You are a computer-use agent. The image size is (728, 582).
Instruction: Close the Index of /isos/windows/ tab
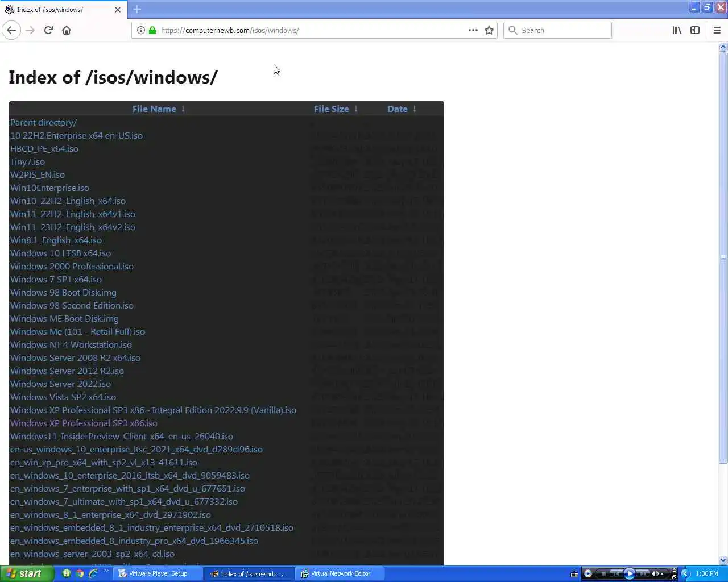point(118,10)
